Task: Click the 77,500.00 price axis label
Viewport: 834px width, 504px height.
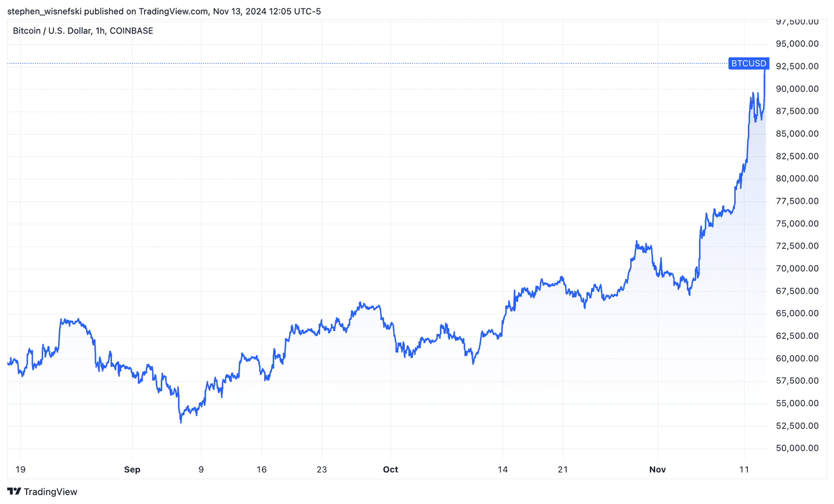Action: click(797, 201)
